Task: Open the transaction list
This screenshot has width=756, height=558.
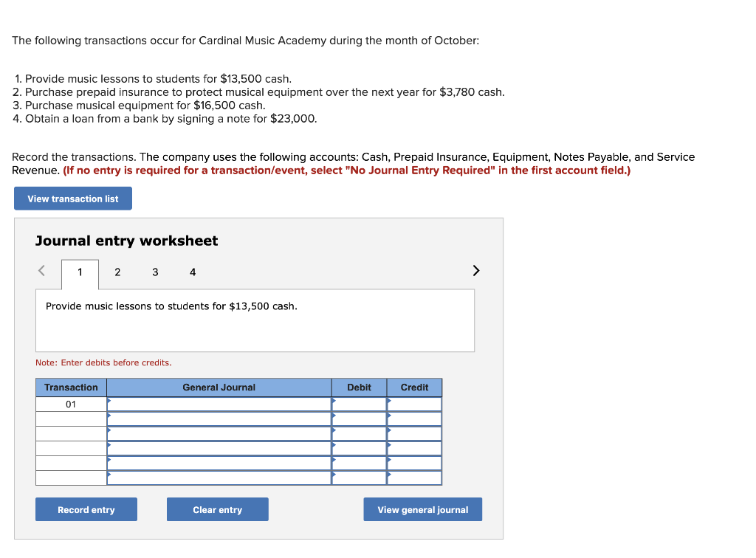Action: point(72,198)
